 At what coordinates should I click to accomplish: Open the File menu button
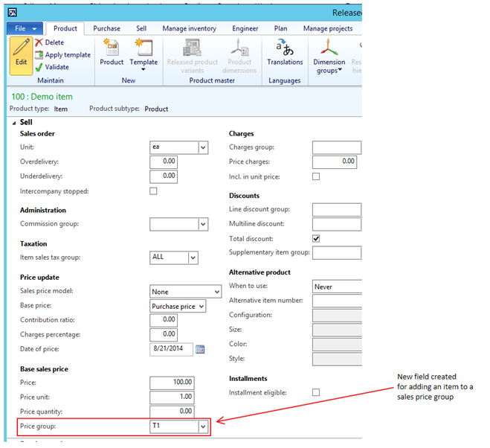tap(26, 28)
